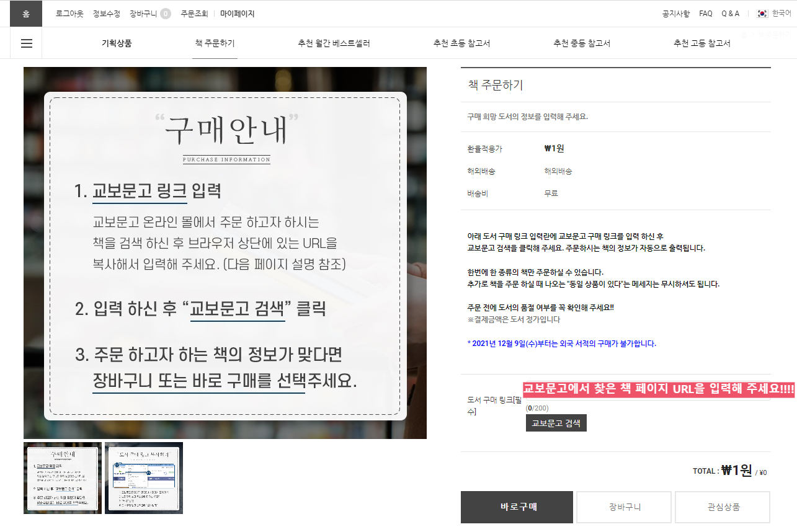Open the Q & A link
Viewport: 797px width, 532px height.
[x=731, y=14]
